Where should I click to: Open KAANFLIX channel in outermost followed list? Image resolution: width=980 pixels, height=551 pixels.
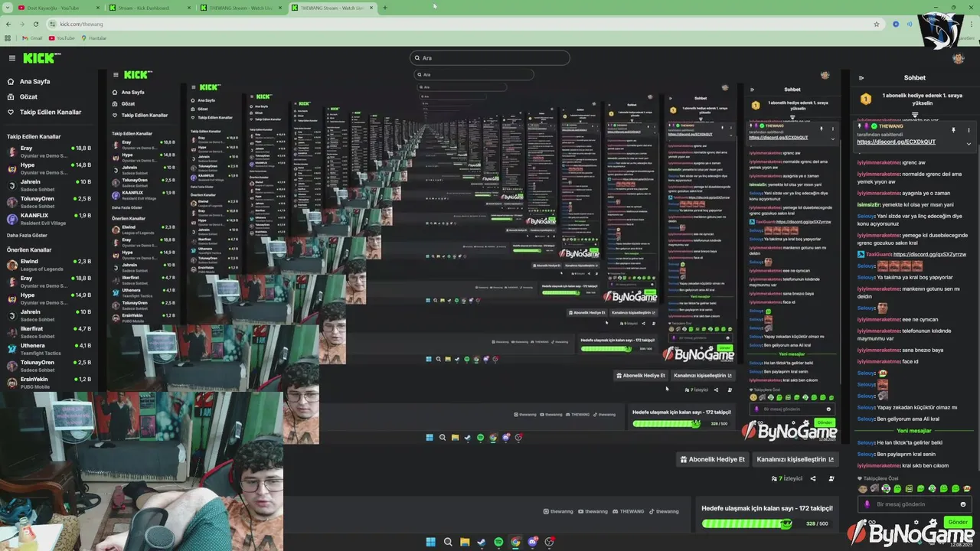49,219
